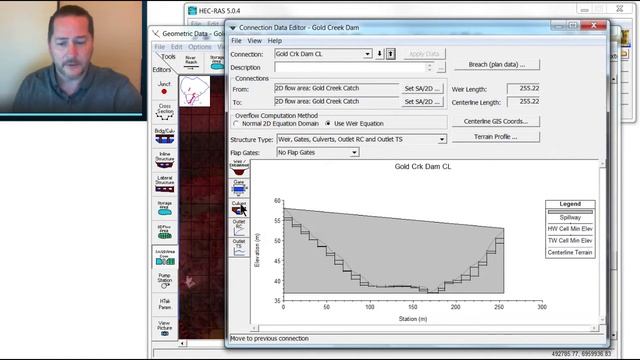
Task: Open the SA/2D Area Conn editor
Action: [164, 257]
